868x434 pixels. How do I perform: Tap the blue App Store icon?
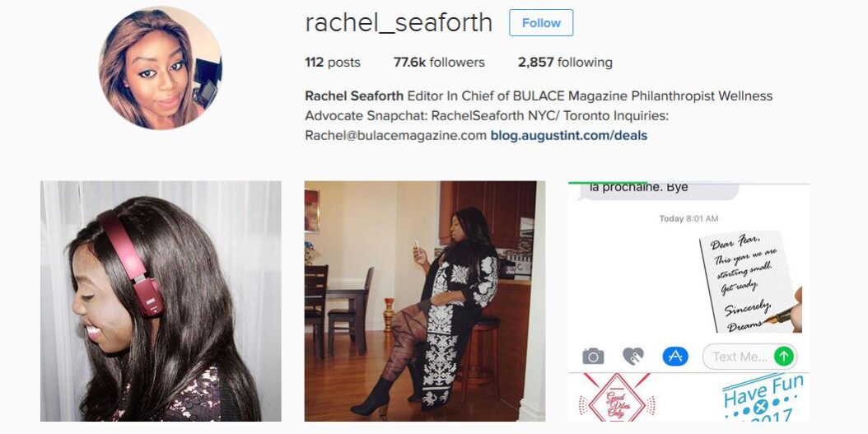pos(675,356)
